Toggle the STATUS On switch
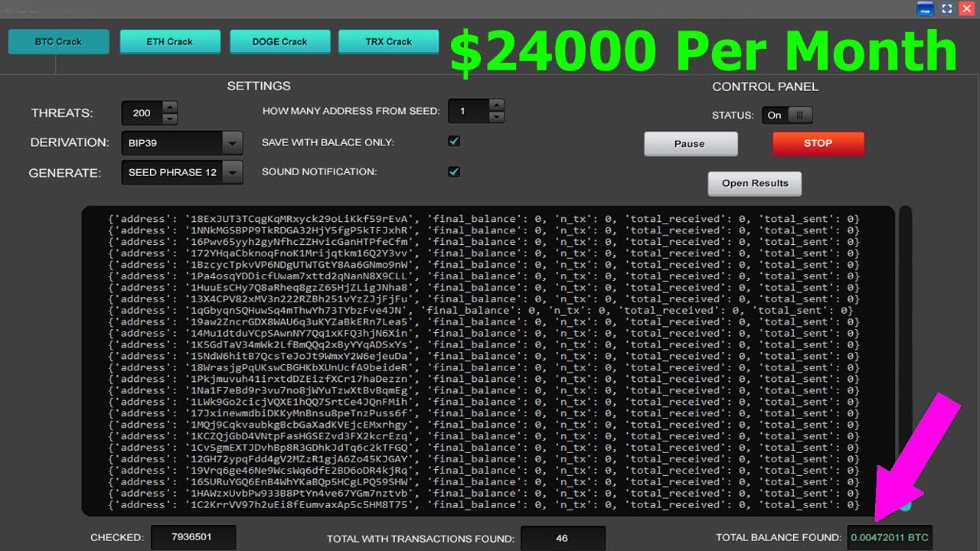This screenshot has height=551, width=980. (x=787, y=115)
